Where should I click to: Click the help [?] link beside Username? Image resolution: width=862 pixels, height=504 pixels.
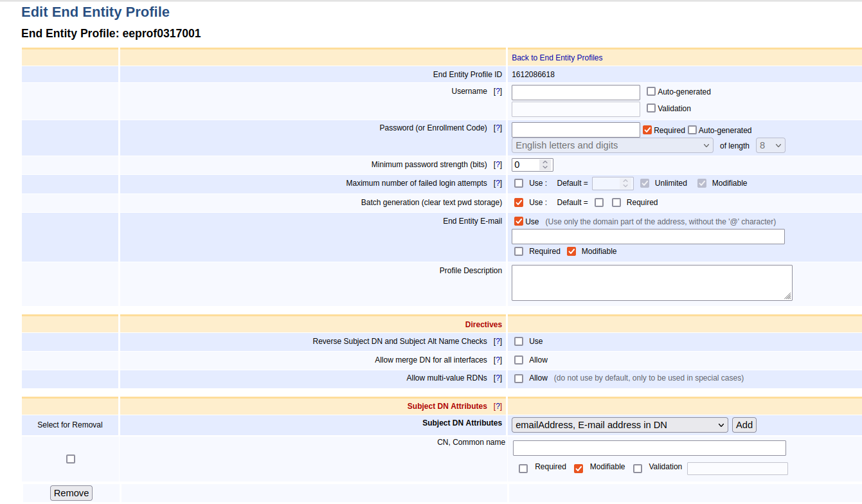(x=498, y=92)
